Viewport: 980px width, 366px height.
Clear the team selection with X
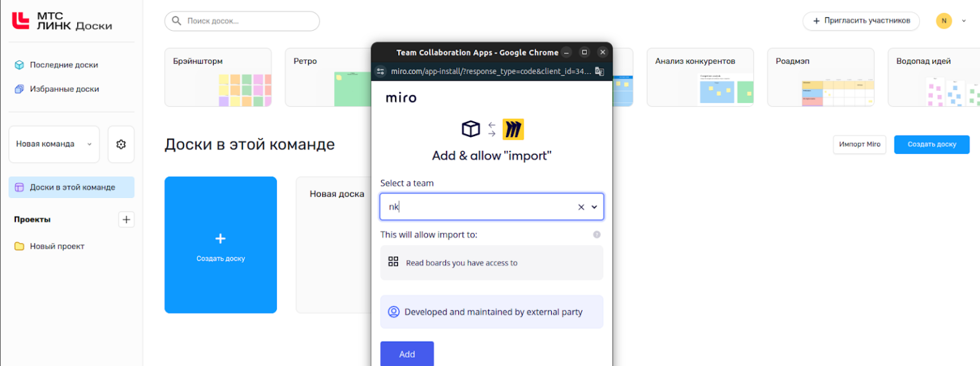pos(581,207)
